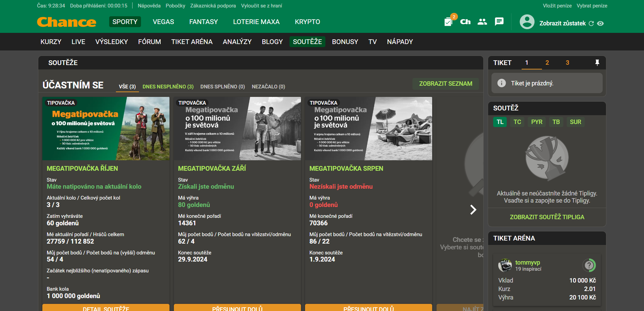
Task: Select the PYR competition filter
Action: click(x=537, y=122)
